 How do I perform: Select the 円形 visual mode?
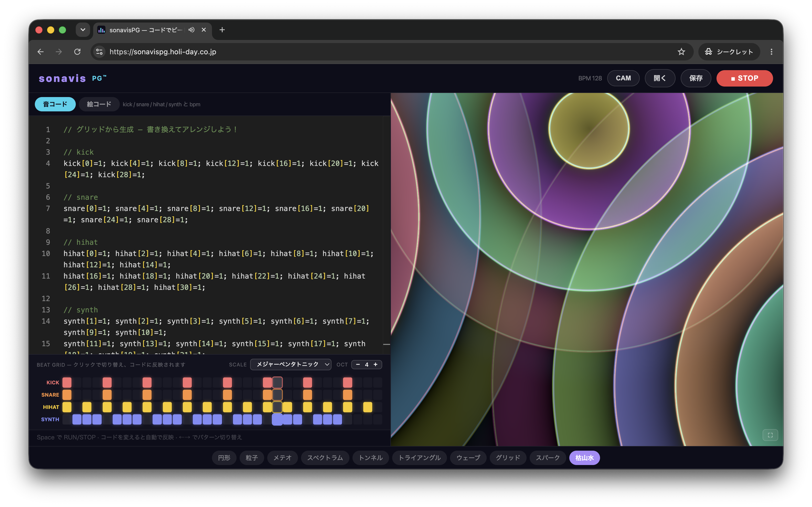point(224,458)
